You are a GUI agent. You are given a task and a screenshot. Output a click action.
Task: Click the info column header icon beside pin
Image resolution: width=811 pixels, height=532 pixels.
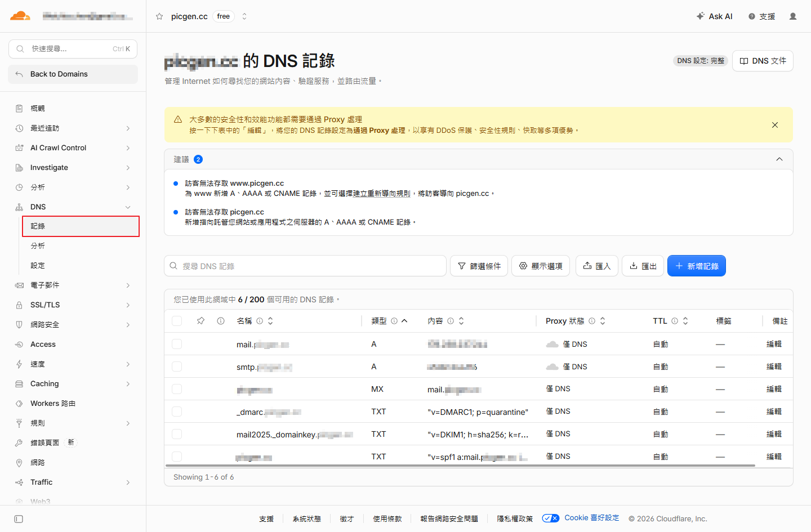pos(221,321)
